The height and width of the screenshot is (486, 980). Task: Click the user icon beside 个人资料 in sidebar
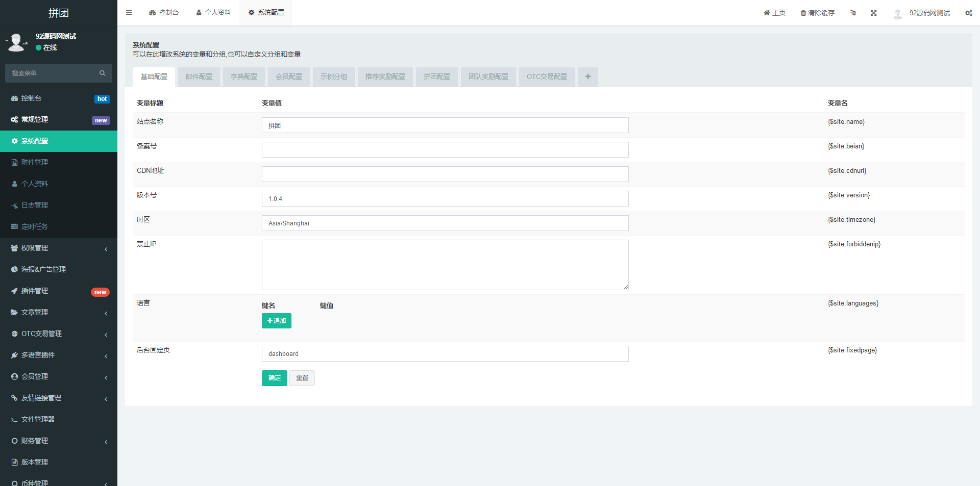pos(14,184)
